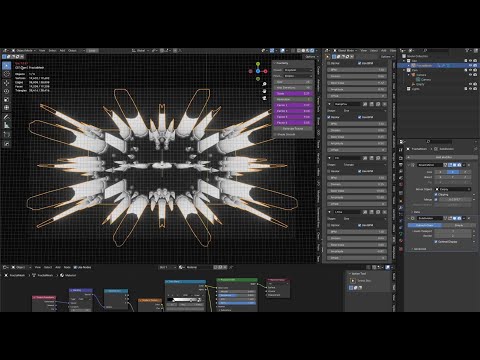Select the Move tool
Viewport: 480px width, 360px height.
coord(7,83)
